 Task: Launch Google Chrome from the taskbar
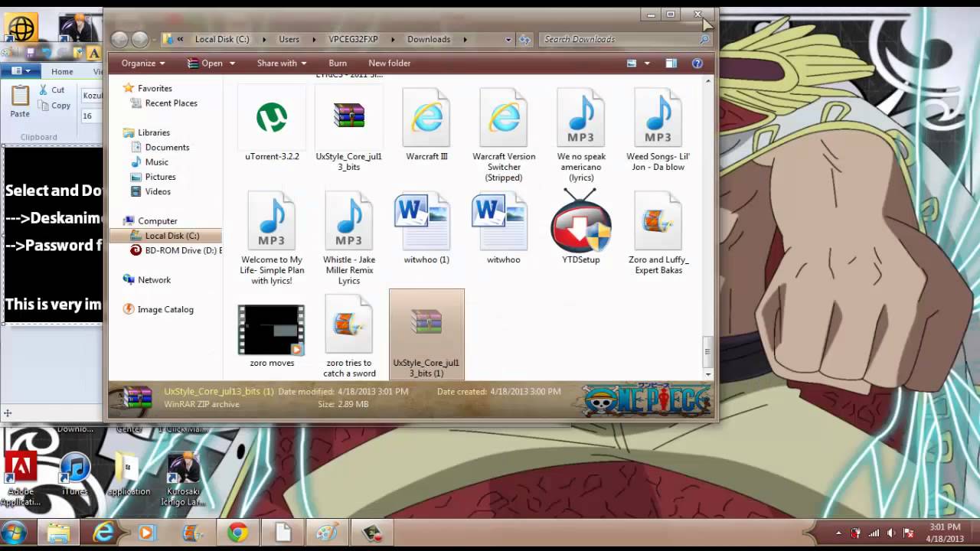[238, 533]
